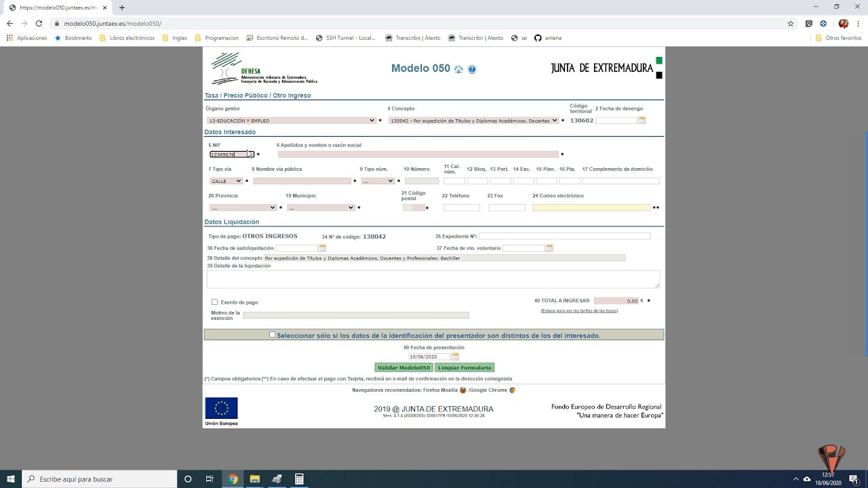Click the Limpiar Formulario button

pyautogui.click(x=465, y=367)
